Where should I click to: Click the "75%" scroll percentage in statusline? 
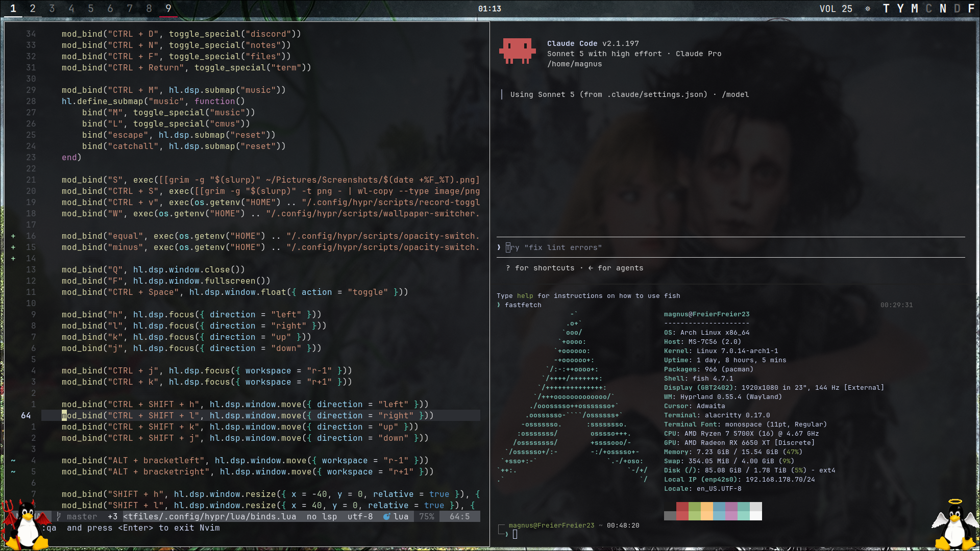[x=427, y=517]
